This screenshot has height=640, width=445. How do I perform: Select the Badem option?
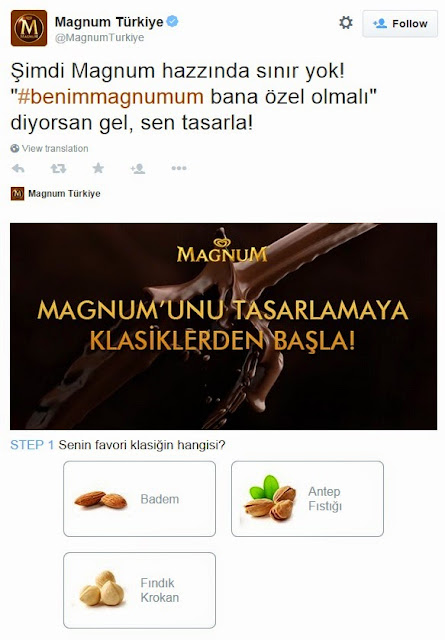(x=139, y=499)
